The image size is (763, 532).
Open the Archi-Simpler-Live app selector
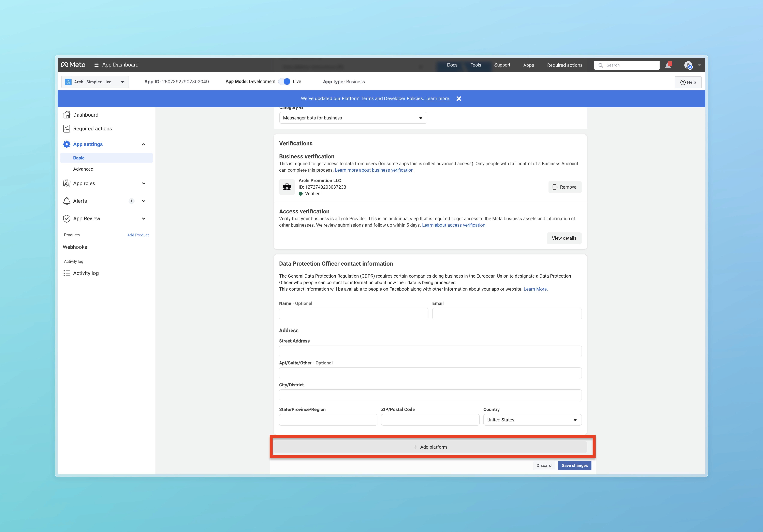click(x=95, y=82)
